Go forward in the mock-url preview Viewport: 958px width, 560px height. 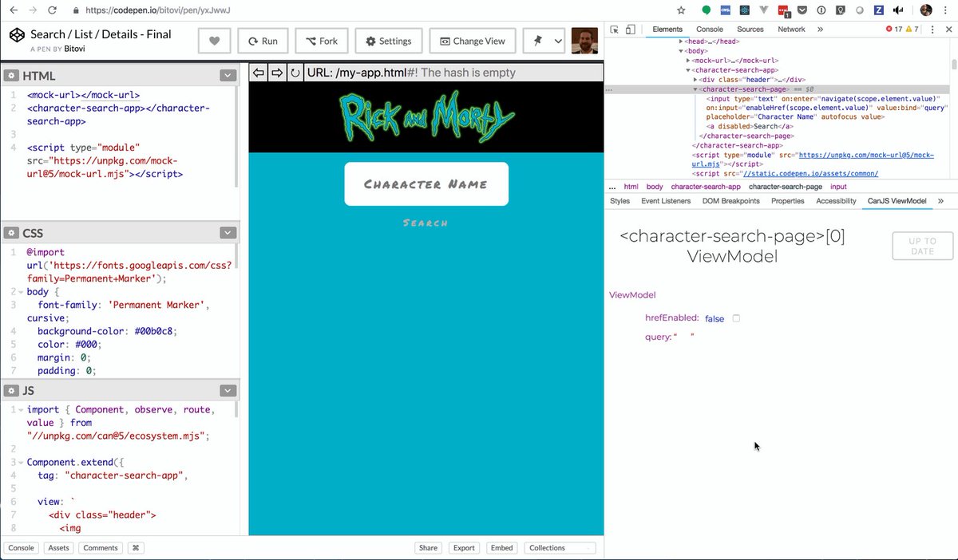pyautogui.click(x=277, y=73)
